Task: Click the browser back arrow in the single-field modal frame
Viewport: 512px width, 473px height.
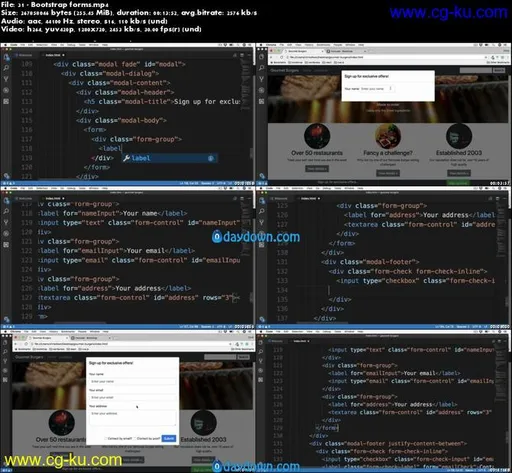Action: pyautogui.click(x=271, y=57)
